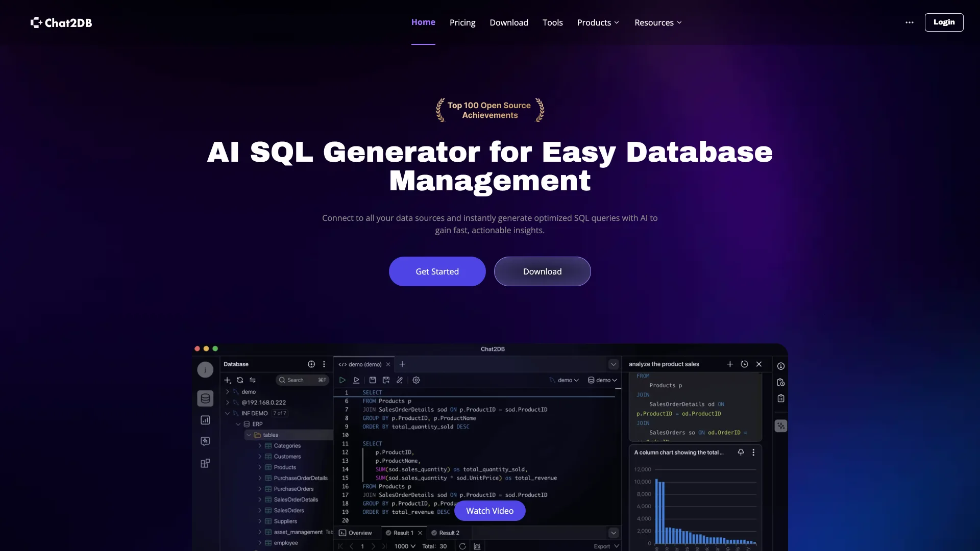Open the dashboard chart icon in sidebar
The width and height of the screenshot is (980, 551).
point(205,420)
